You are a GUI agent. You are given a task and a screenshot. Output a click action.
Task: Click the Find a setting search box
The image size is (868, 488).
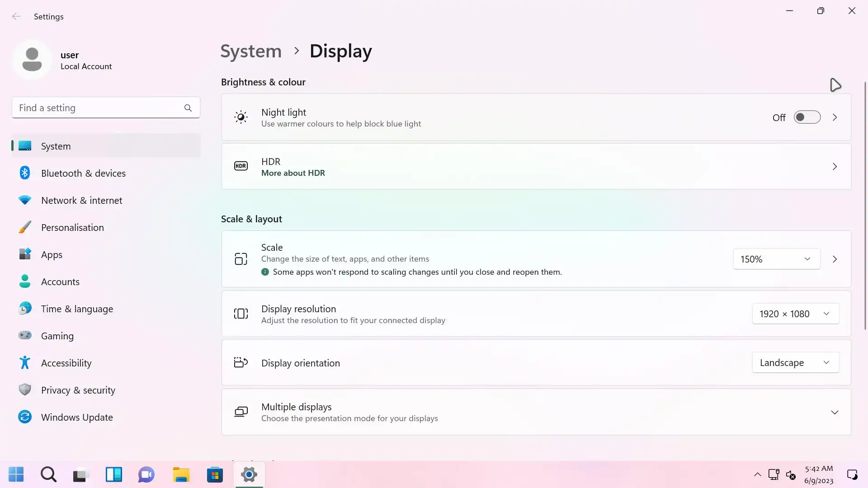[97, 108]
